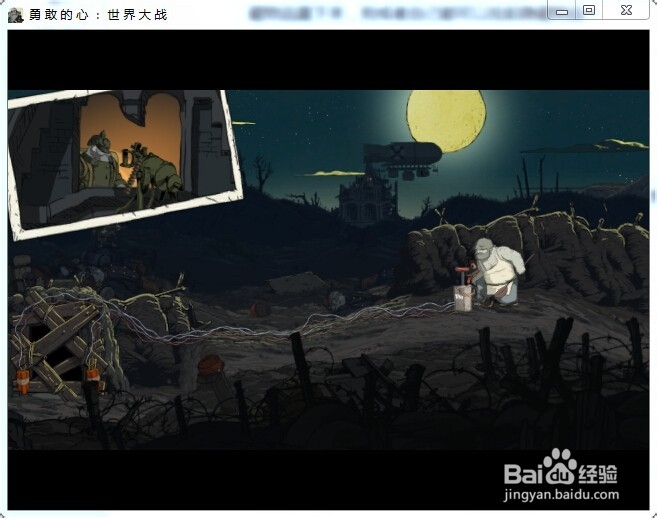
Task: Click the detonator plunger box
Action: (463, 290)
